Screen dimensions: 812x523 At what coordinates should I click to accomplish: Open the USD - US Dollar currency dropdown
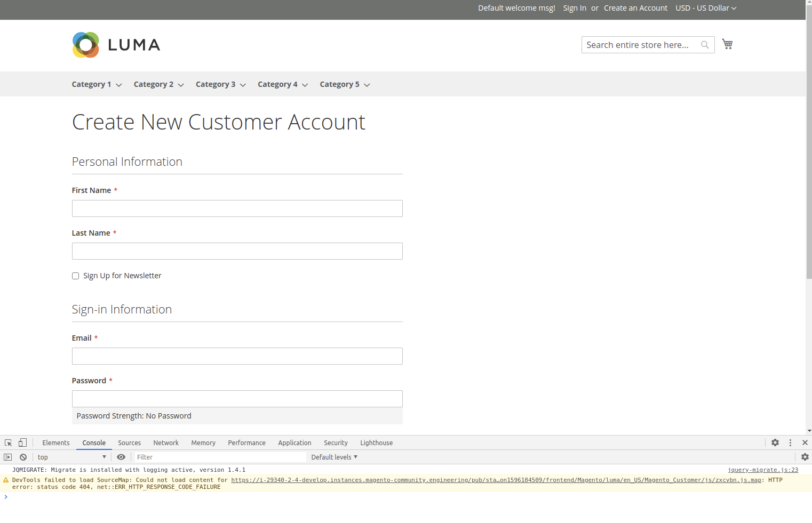pos(705,8)
